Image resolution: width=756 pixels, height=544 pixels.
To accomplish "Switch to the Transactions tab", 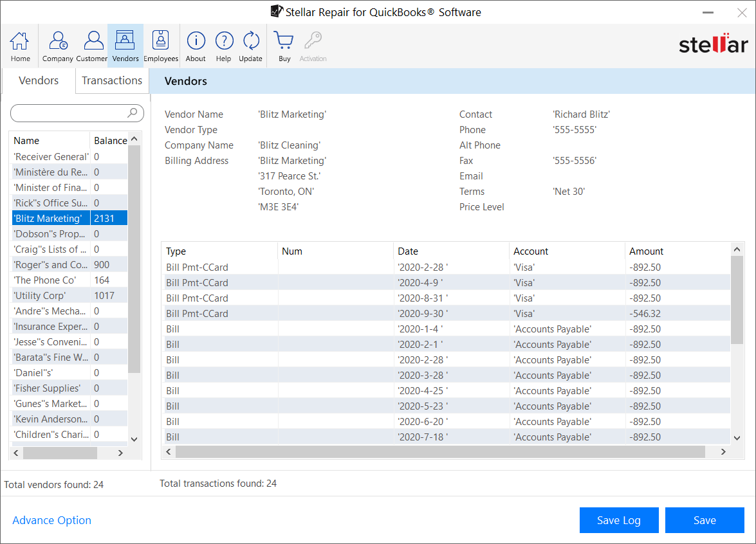I will [112, 81].
